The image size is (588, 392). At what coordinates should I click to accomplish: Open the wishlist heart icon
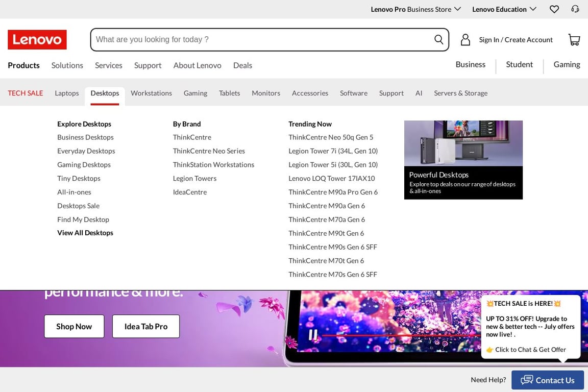pos(554,9)
